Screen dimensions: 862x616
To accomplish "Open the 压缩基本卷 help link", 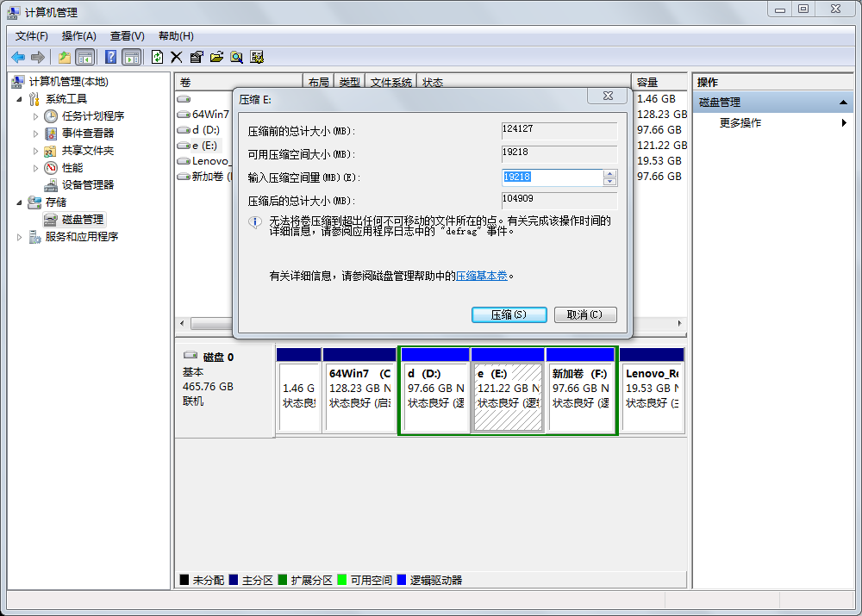I will [x=482, y=276].
